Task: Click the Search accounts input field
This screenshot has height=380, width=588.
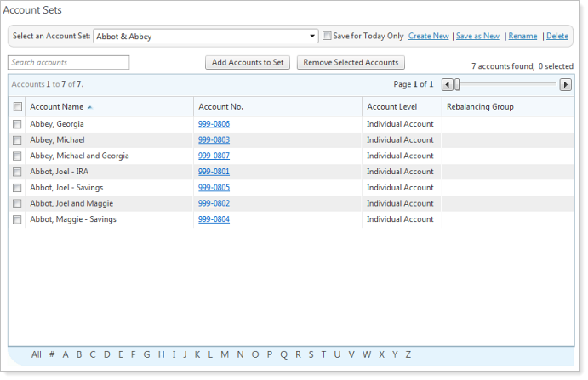Action: (x=69, y=62)
